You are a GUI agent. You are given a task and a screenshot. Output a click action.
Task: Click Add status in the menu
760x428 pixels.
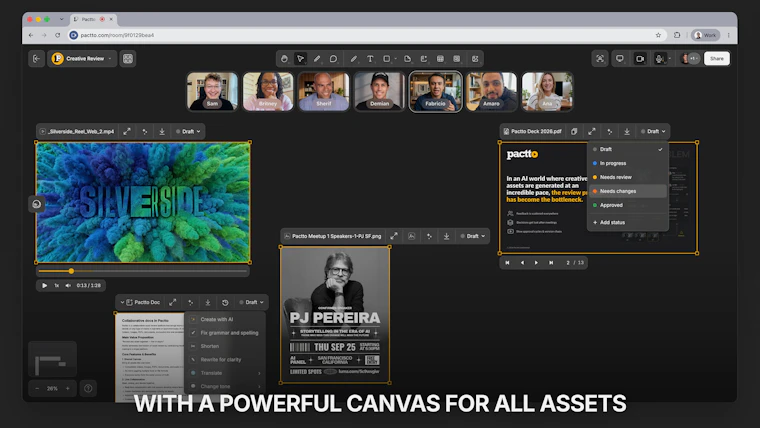628,222
